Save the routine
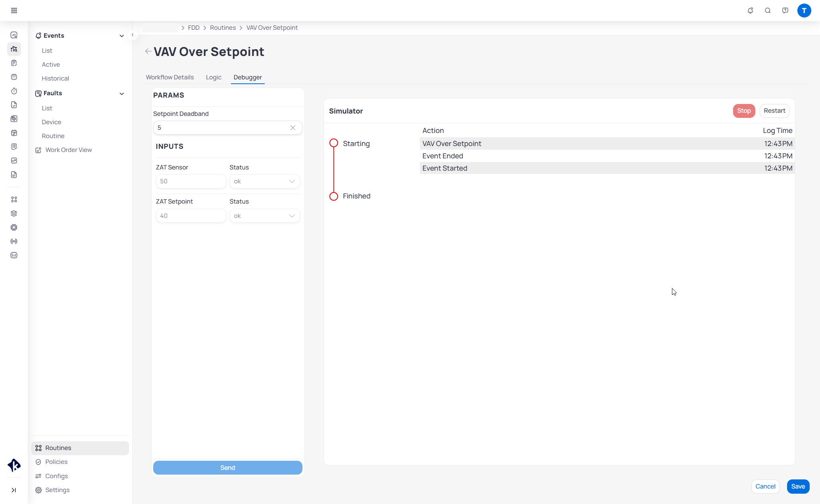This screenshot has height=504, width=820. point(798,487)
